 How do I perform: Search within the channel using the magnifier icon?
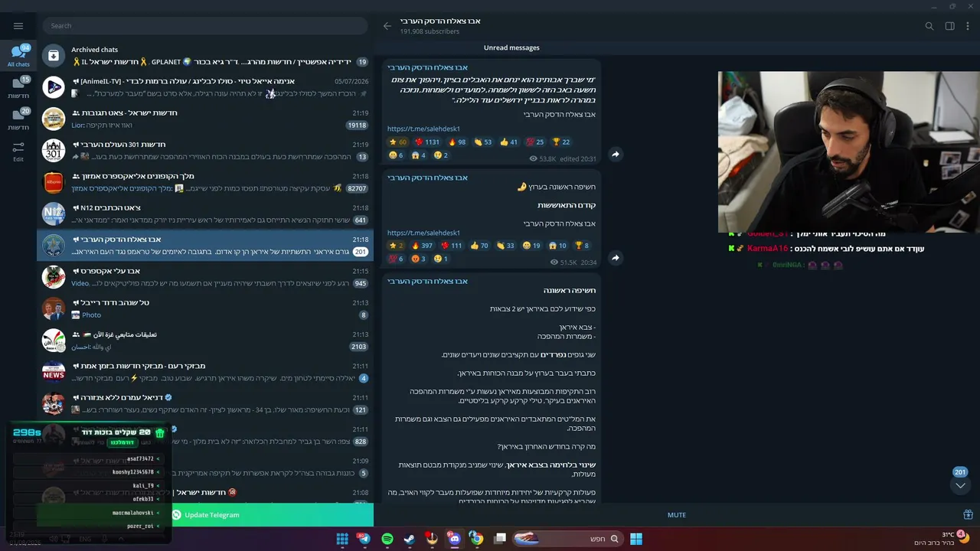click(929, 26)
